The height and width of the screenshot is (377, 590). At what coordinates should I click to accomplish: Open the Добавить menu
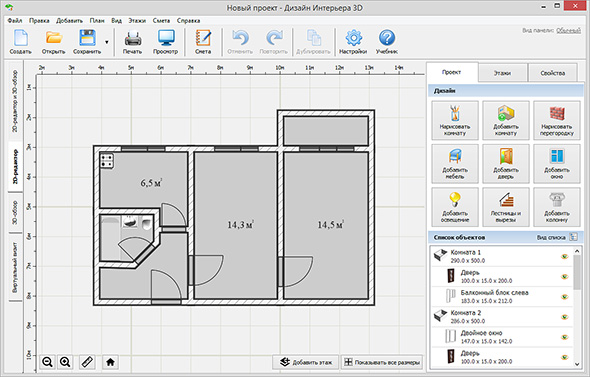69,20
